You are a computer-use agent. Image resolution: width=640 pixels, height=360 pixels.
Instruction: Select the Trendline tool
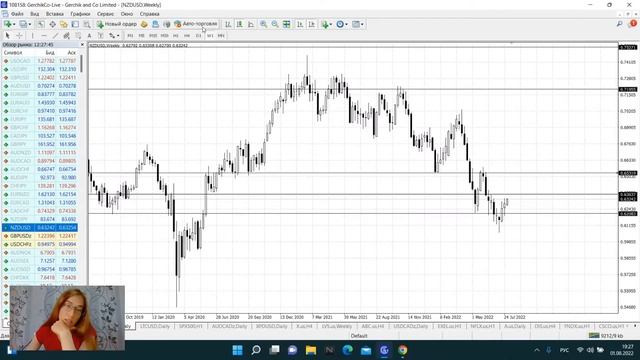point(55,36)
